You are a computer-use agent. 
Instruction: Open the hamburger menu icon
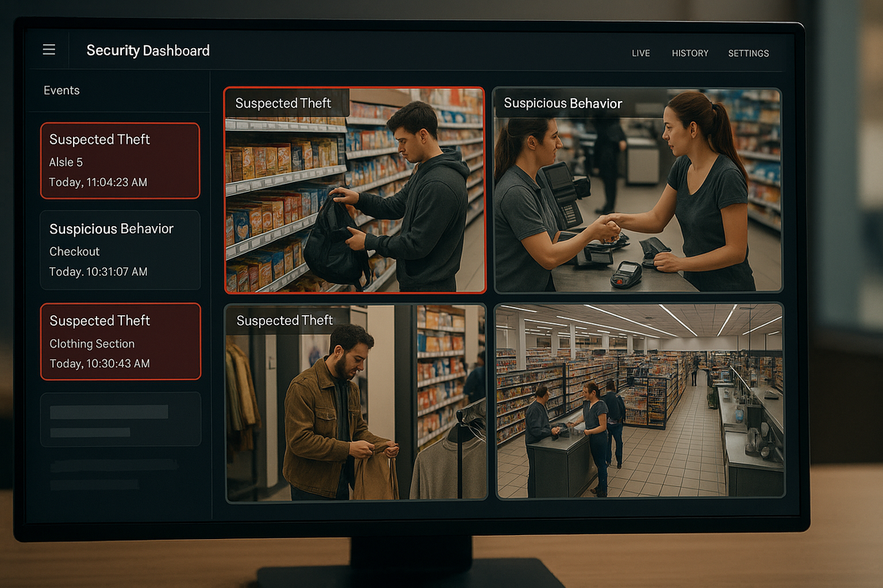(49, 50)
